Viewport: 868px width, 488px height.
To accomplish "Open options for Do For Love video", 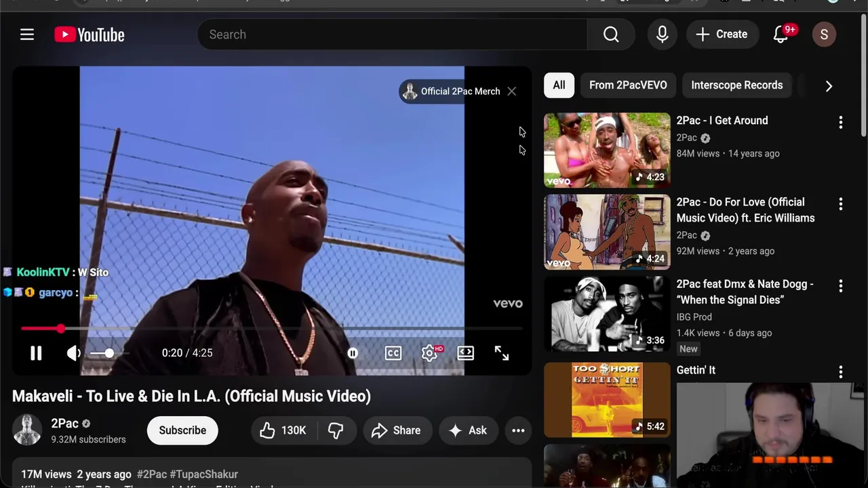I will pos(841,203).
